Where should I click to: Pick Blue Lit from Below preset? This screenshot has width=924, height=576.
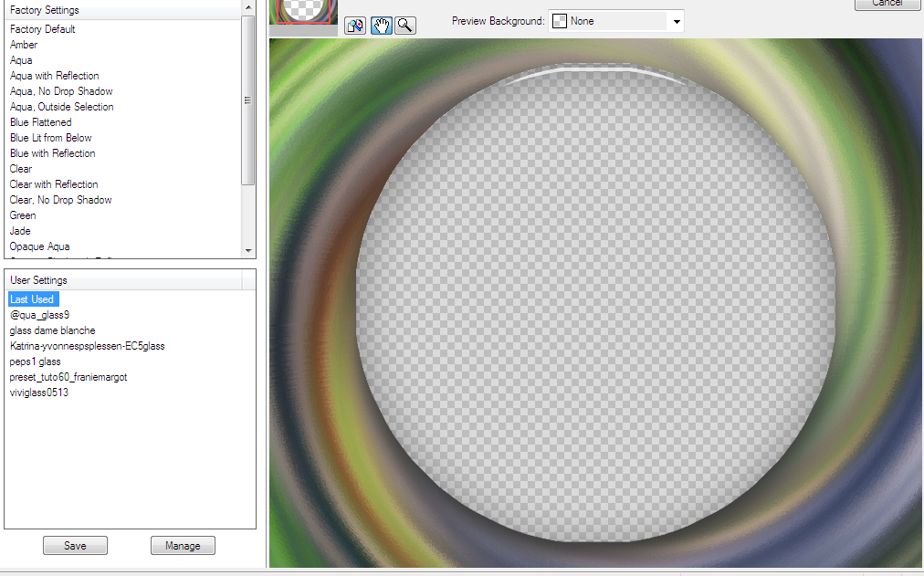51,138
